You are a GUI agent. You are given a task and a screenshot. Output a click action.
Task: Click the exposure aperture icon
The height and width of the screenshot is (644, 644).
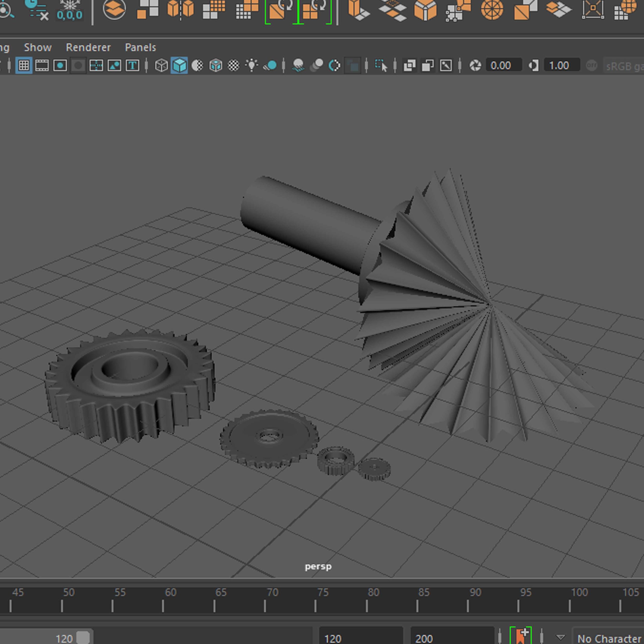pos(475,65)
